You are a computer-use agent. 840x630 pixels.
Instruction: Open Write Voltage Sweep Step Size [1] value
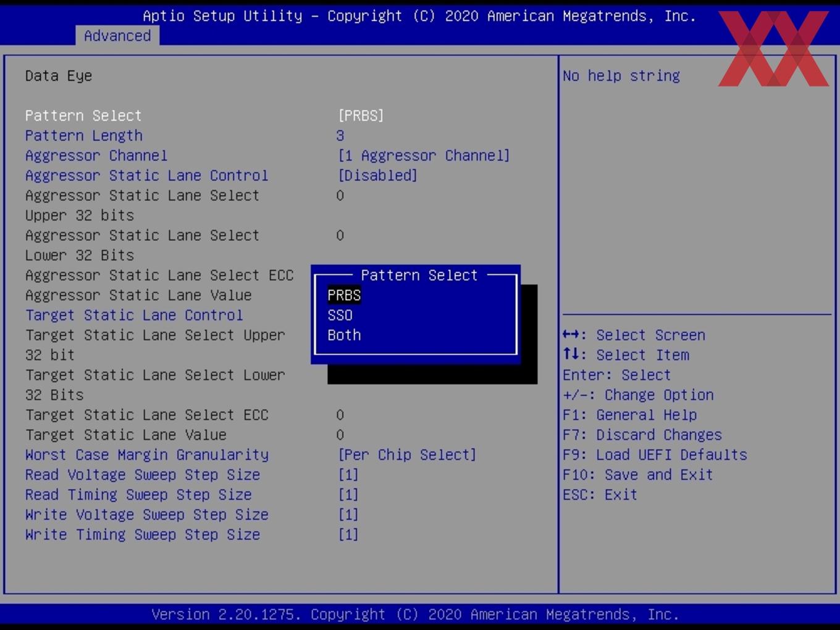pyautogui.click(x=348, y=514)
